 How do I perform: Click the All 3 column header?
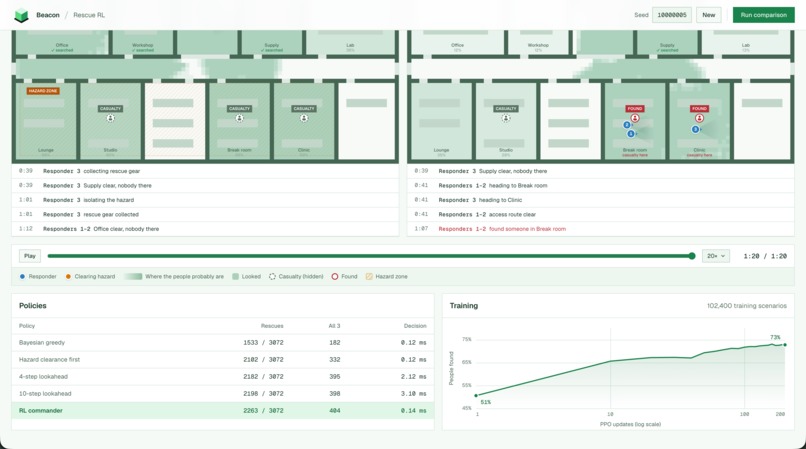334,326
